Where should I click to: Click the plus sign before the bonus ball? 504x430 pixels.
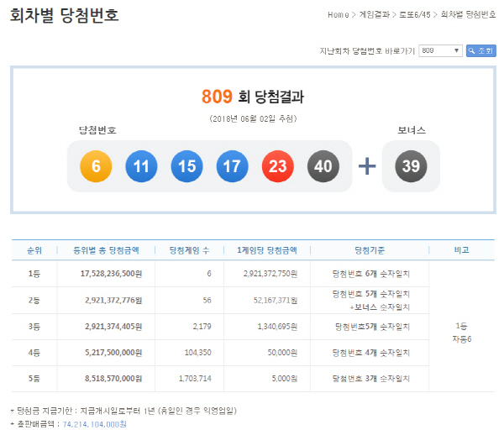coord(367,166)
